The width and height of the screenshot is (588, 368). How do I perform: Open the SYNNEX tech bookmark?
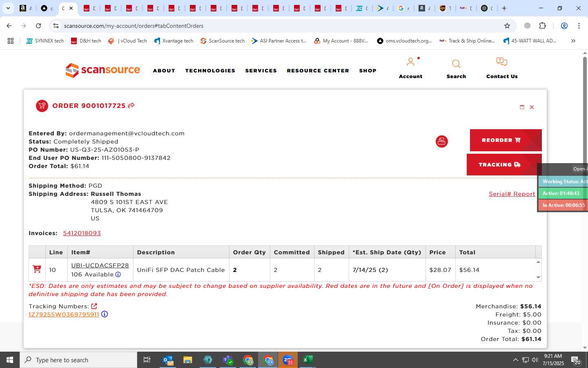(x=45, y=41)
